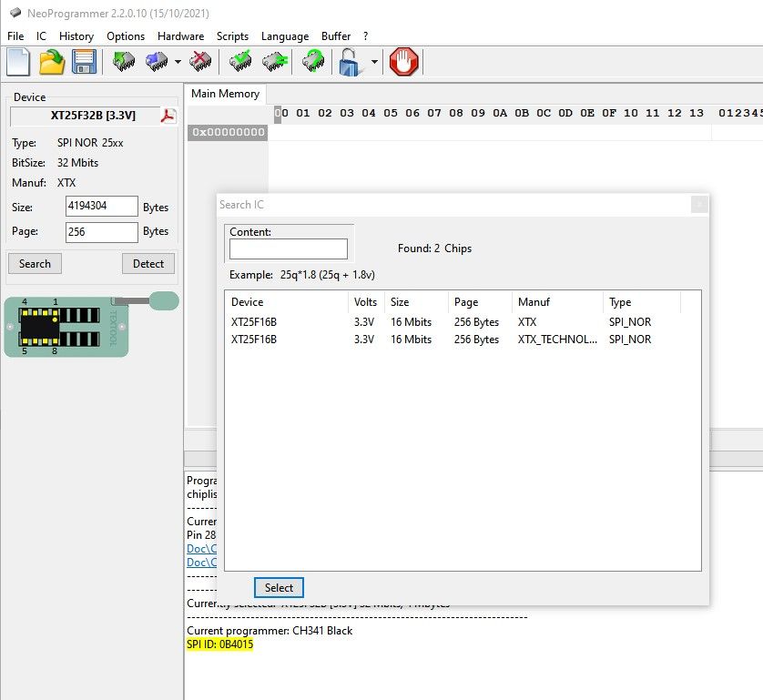763x700 pixels.
Task: Open the XT25F32B PDF datasheet icon
Action: click(168, 116)
